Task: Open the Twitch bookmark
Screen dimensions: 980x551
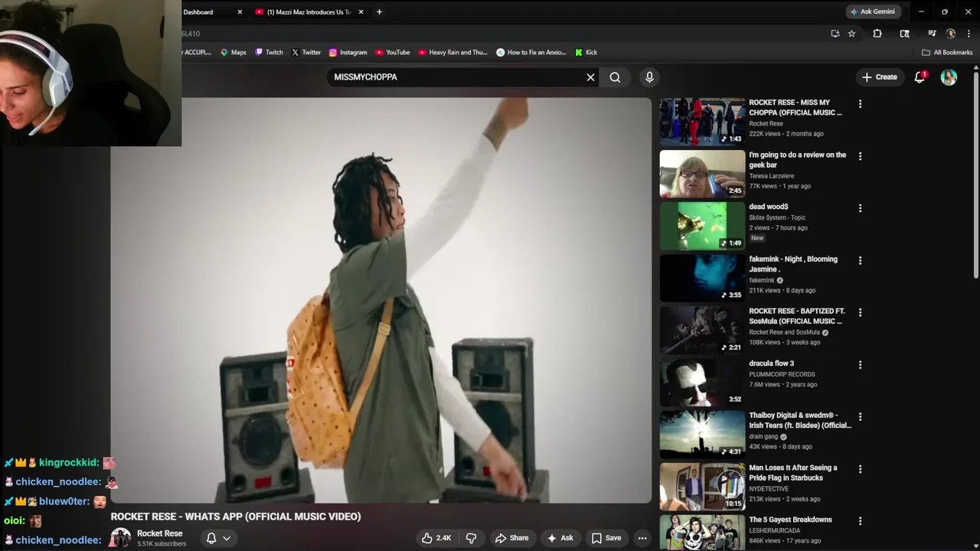Action: (x=269, y=52)
